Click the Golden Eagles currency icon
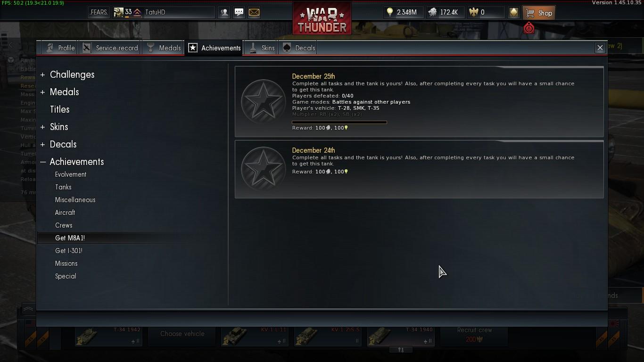Viewport: 644px width, 362px height. 474,13
